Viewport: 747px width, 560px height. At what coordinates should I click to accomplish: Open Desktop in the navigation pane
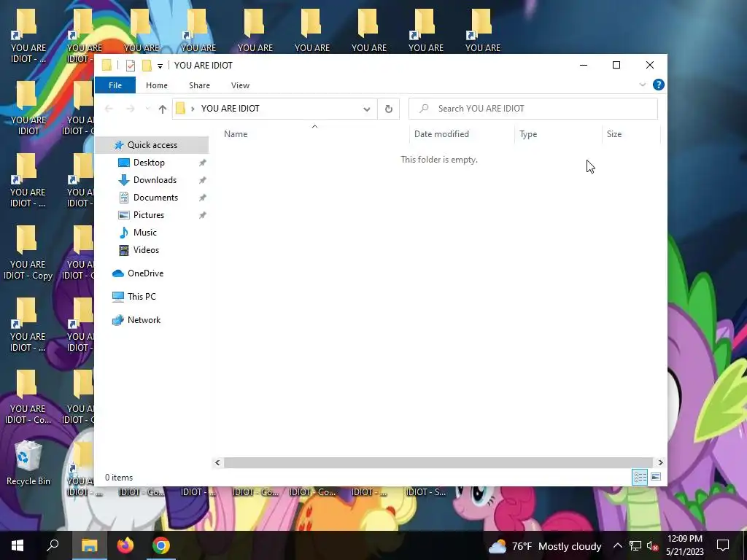[x=149, y=163]
